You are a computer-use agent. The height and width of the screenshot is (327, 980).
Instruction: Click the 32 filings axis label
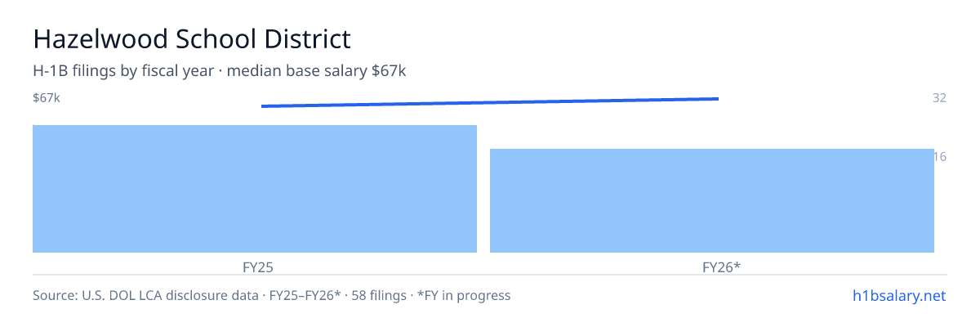[x=939, y=98]
